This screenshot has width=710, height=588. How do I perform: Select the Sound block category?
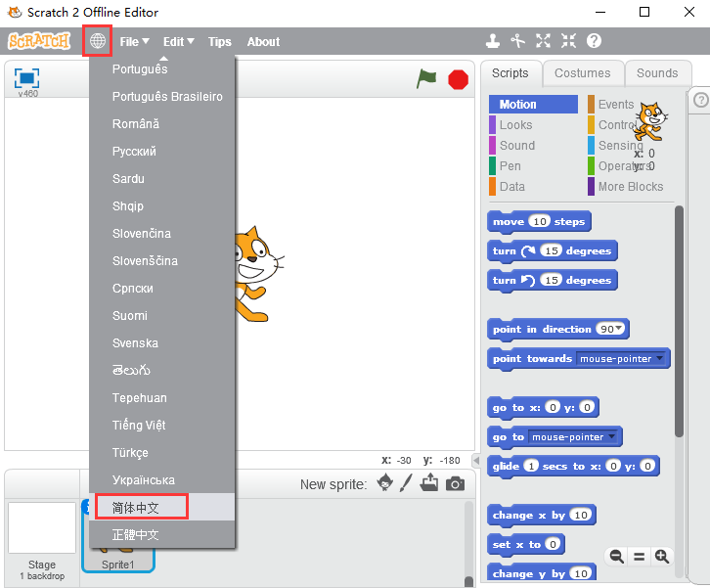533,146
